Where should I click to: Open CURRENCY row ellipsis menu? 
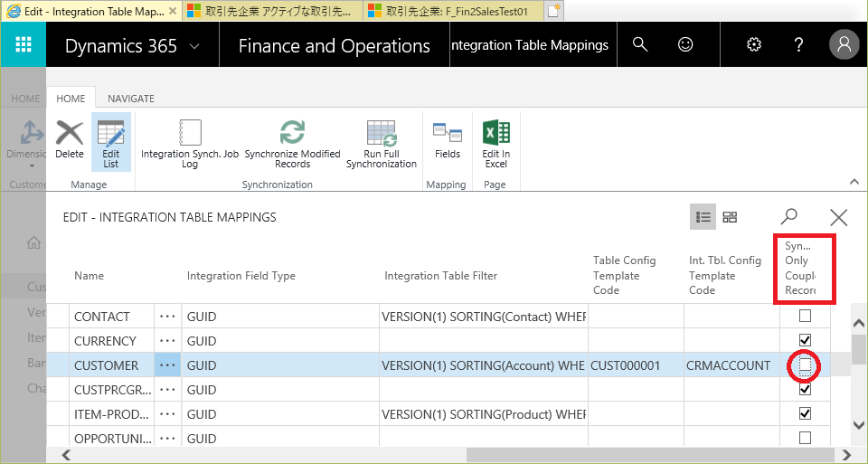(167, 340)
